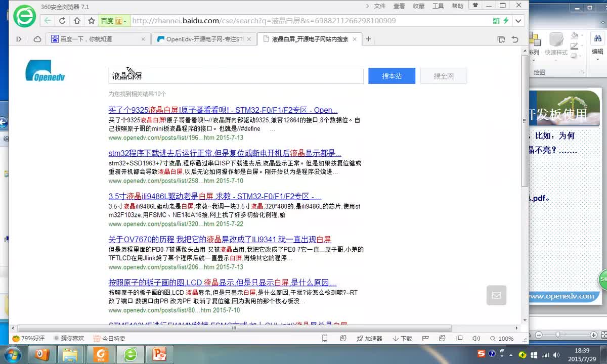This screenshot has width=607, height=364.
Task: Open the skin shirt icon in title bar
Action: coord(475,5)
